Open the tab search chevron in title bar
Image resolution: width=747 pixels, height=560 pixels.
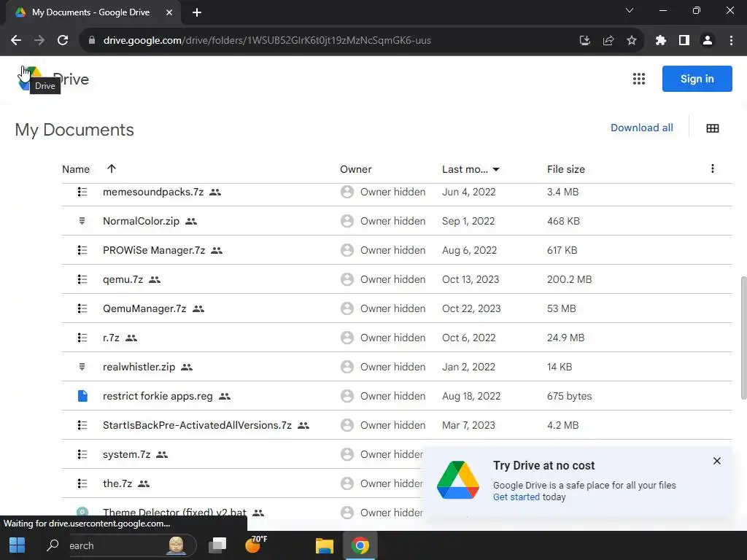click(x=630, y=10)
